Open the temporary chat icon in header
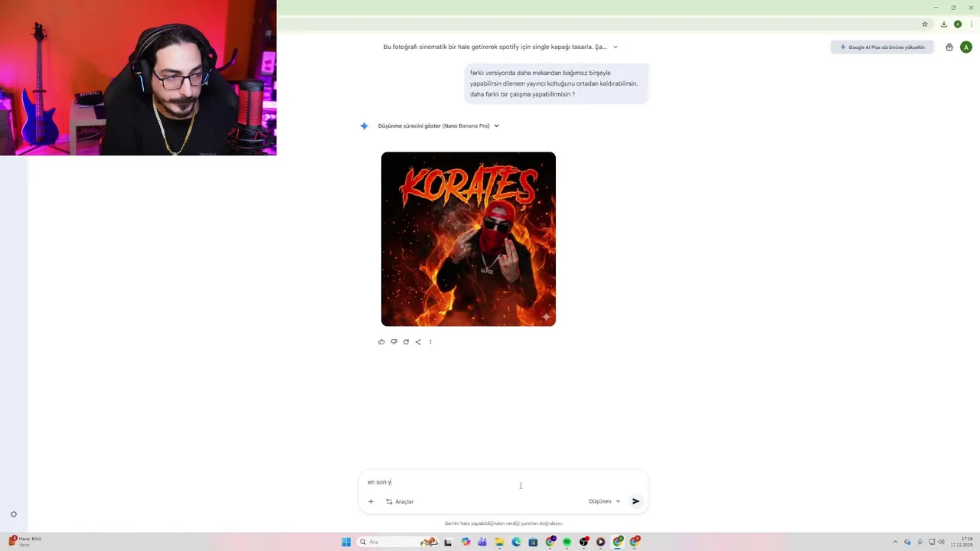Image resolution: width=980 pixels, height=551 pixels. coord(949,47)
